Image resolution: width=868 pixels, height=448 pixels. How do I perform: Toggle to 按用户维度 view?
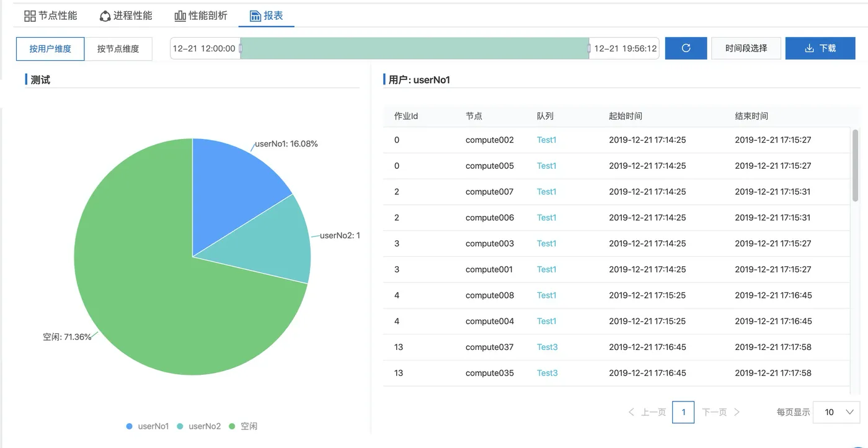[50, 48]
